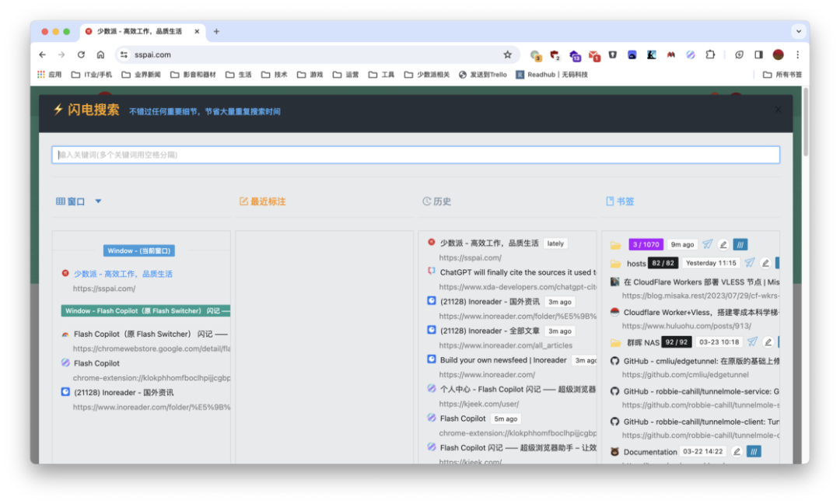
Task: Select the 少数派 browser tab
Action: [x=142, y=32]
